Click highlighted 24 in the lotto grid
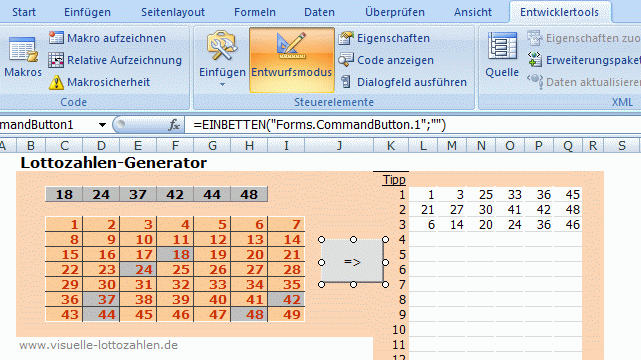641x360 pixels. (138, 270)
